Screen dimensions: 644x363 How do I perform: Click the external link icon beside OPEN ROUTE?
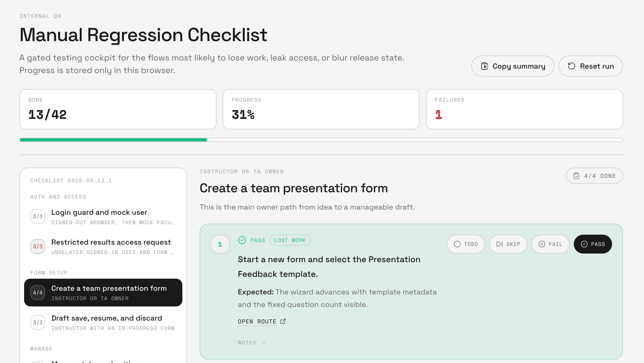click(x=283, y=321)
